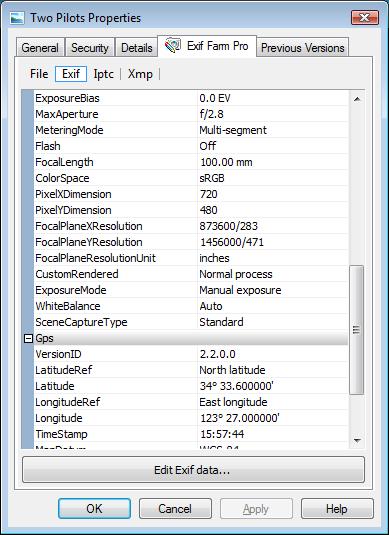Image resolution: width=389 pixels, height=535 pixels.
Task: Open the General tab
Action: pos(40,48)
